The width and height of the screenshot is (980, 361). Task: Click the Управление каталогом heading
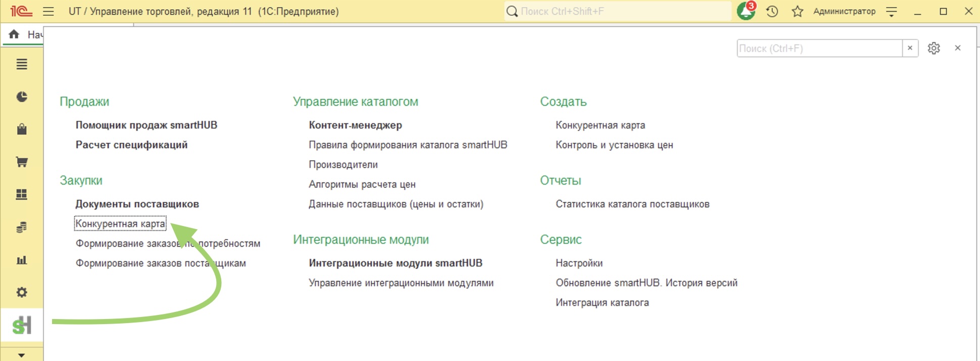(x=356, y=101)
